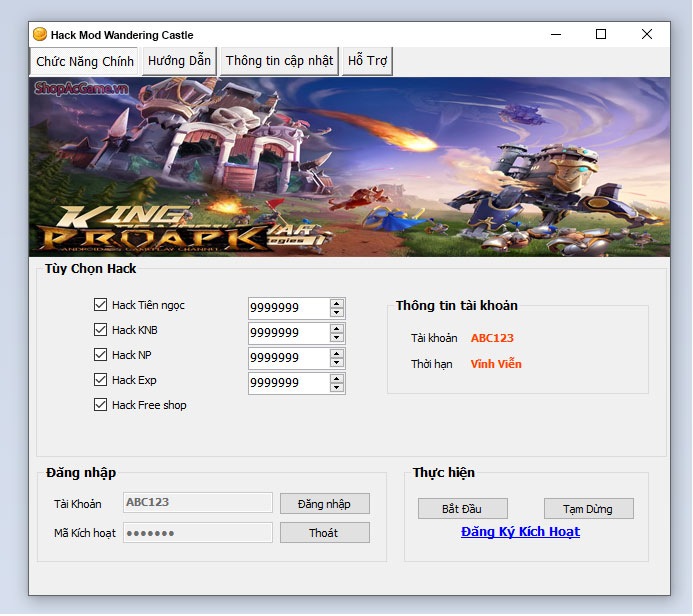Screen dimensions: 693x616
Task: Open the Hướng Dẫn tab
Action: tap(179, 61)
